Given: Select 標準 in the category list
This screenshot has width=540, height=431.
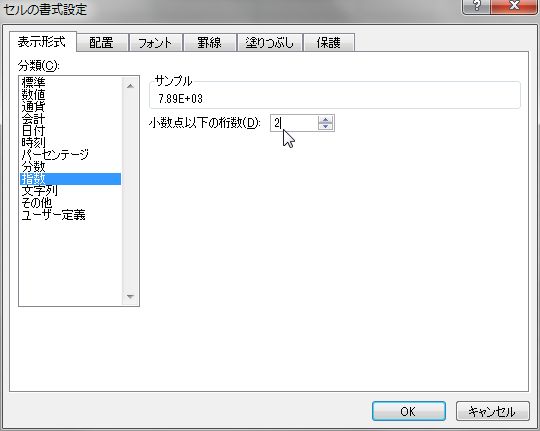Looking at the screenshot, I should click(x=71, y=83).
